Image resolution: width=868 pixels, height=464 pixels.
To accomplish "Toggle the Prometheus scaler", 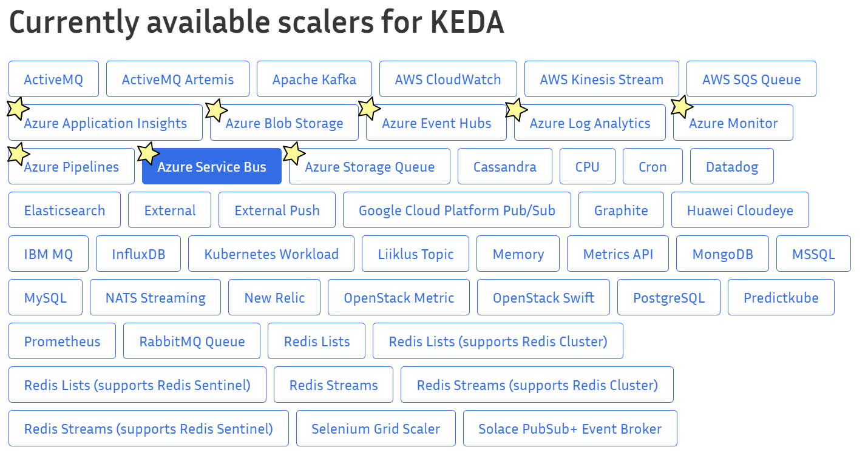I will 61,341.
